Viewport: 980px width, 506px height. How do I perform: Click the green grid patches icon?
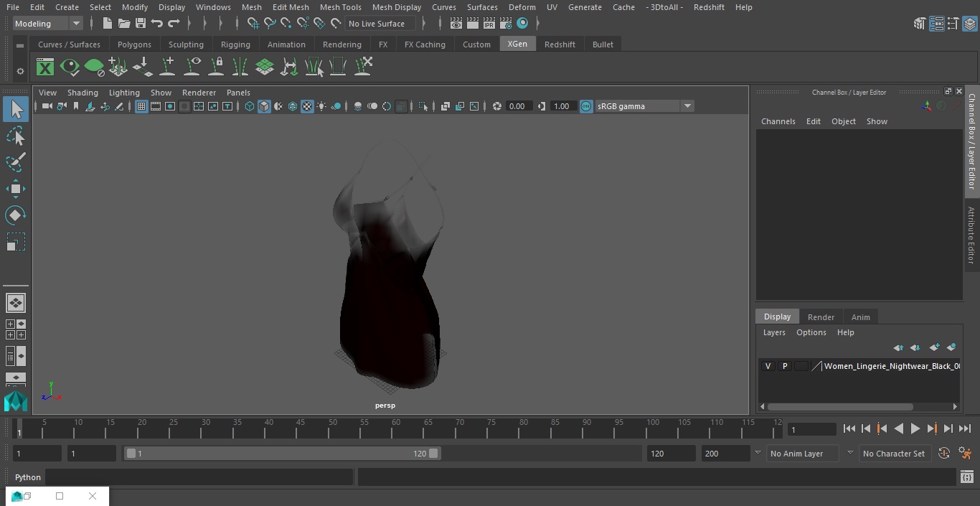coord(265,67)
